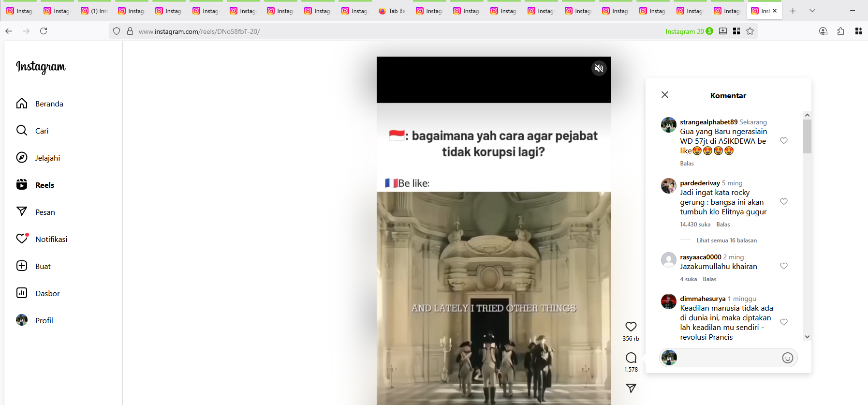This screenshot has height=405, width=868.
Task: Close the active Instagram tab
Action: click(775, 11)
